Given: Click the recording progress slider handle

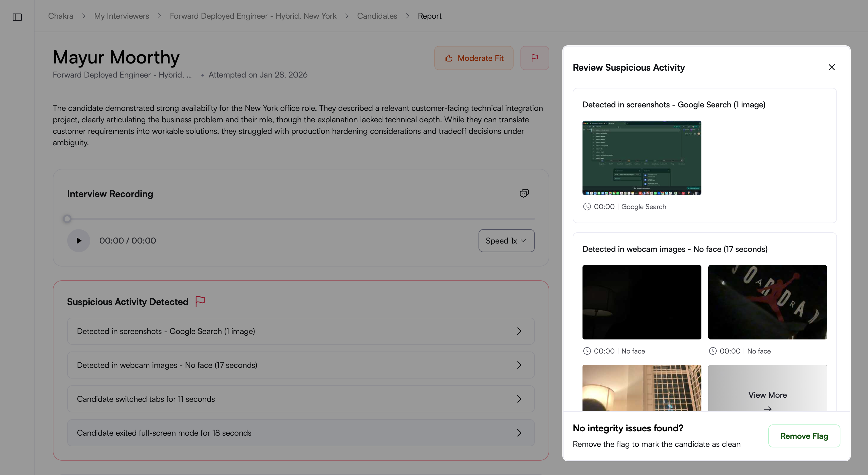Looking at the screenshot, I should coord(67,219).
